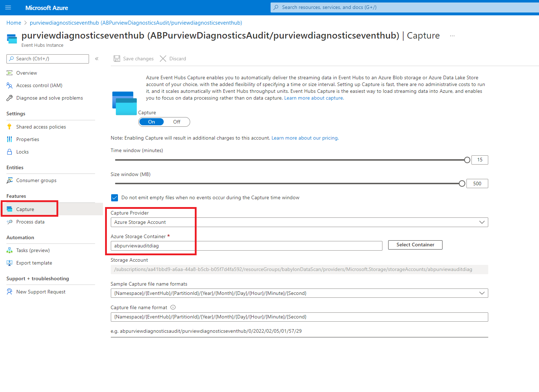Open the Learn more about capture link
539x392 pixels.
tap(313, 98)
